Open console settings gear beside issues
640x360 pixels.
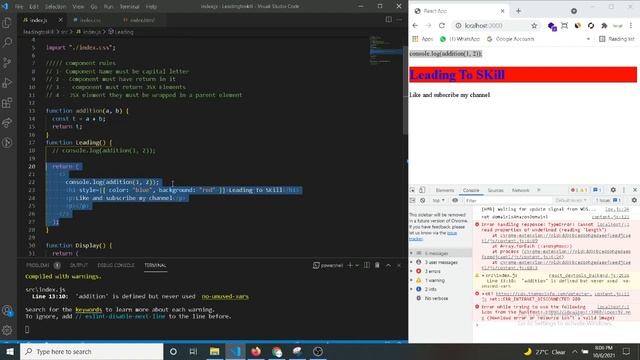(x=634, y=200)
